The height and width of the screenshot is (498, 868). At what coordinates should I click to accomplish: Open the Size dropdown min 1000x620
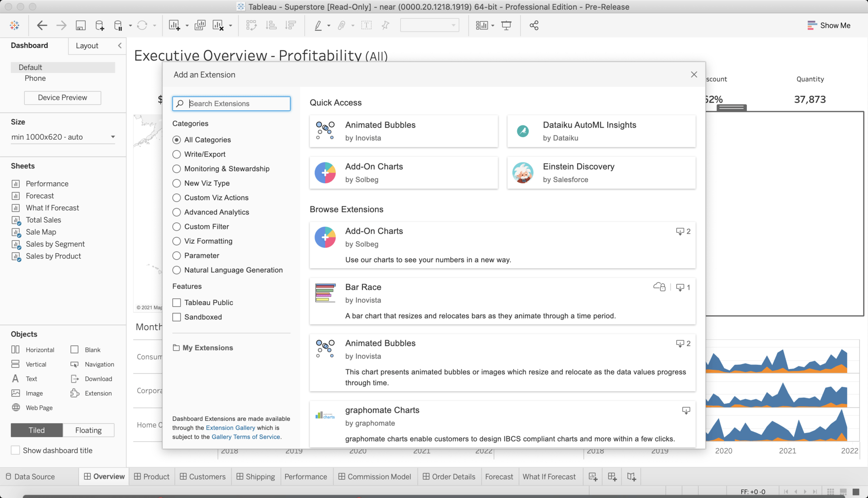click(x=63, y=137)
